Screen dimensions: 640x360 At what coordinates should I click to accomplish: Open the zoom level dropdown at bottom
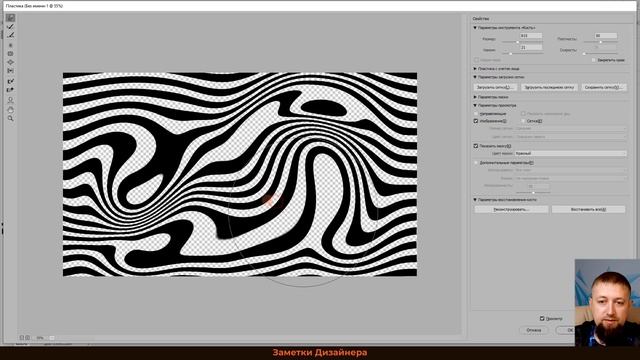click(52, 338)
